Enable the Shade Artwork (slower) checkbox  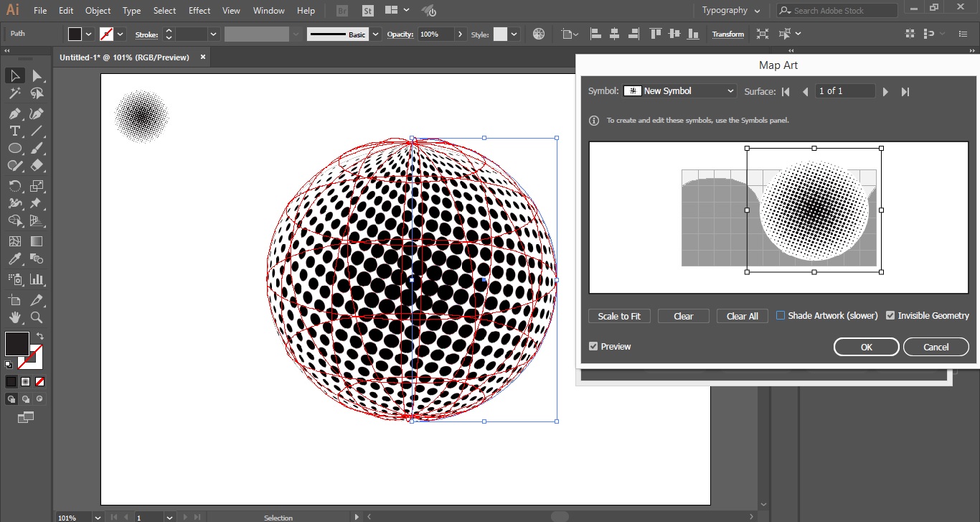click(x=781, y=315)
